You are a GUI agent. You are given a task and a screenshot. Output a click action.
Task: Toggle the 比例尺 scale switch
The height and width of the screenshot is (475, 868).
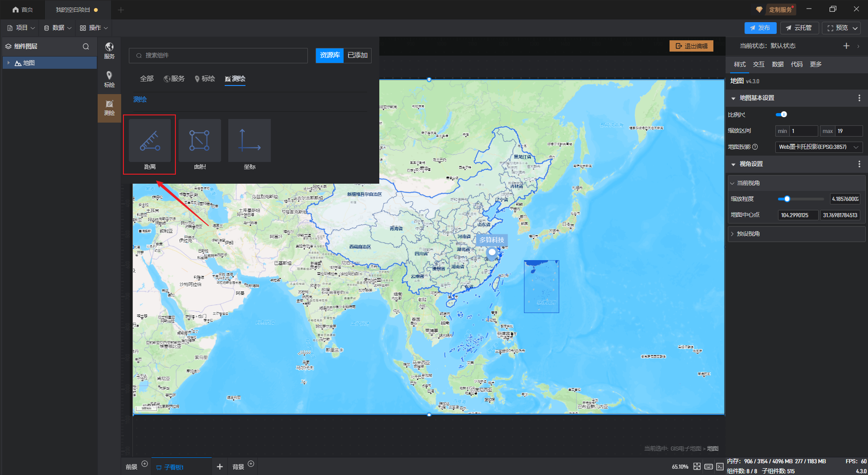point(781,114)
